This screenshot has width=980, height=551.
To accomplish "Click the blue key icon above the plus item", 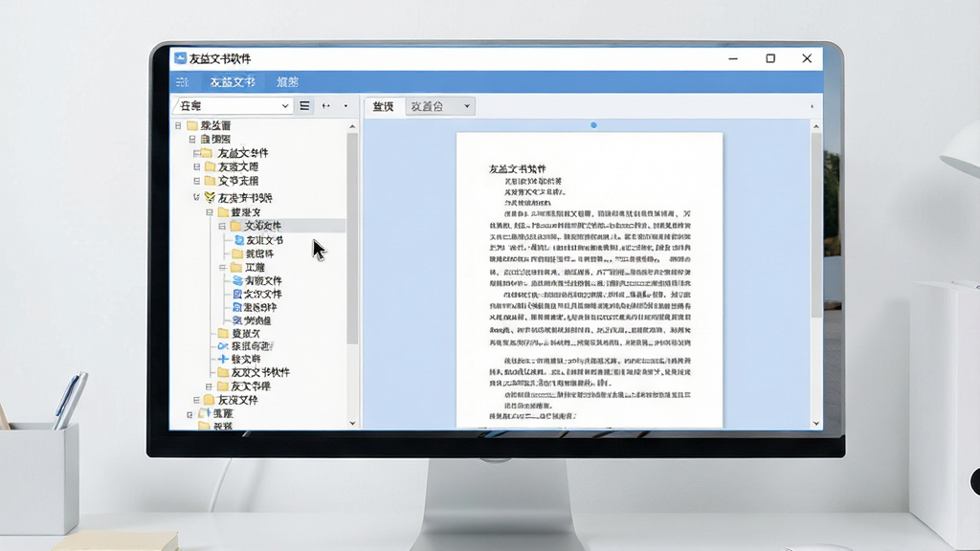I will 222,346.
